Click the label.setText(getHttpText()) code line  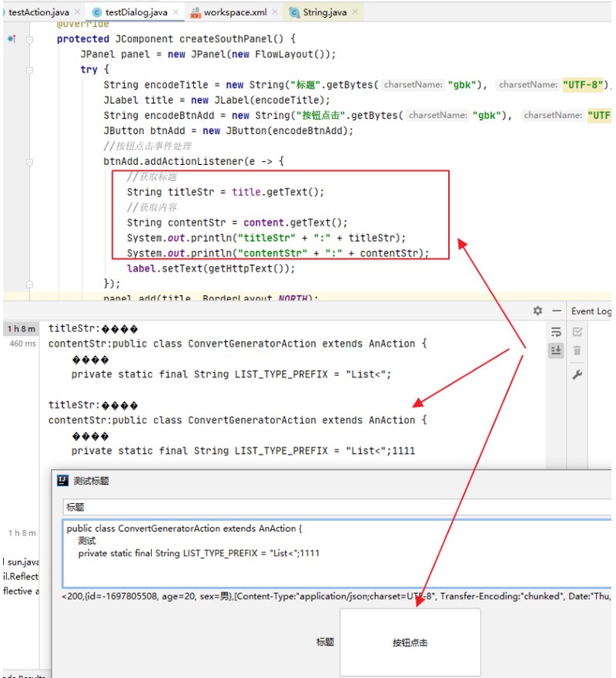point(211,268)
